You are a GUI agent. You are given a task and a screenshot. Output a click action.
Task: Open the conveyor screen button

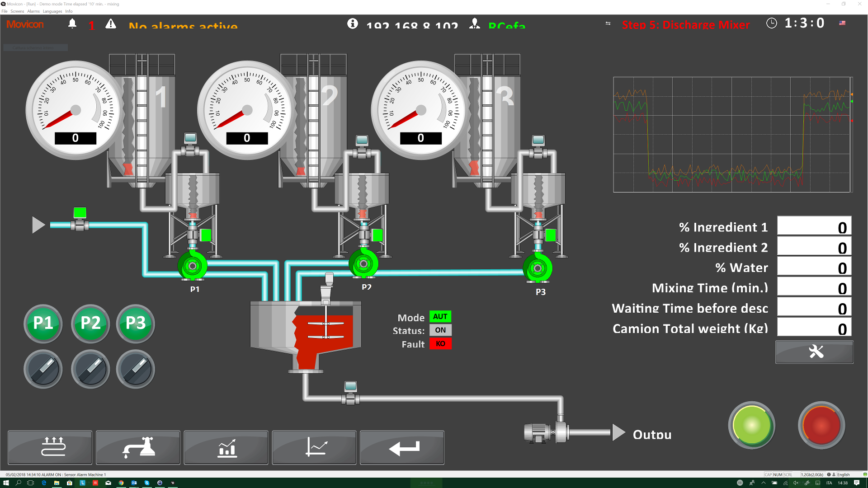[50, 447]
